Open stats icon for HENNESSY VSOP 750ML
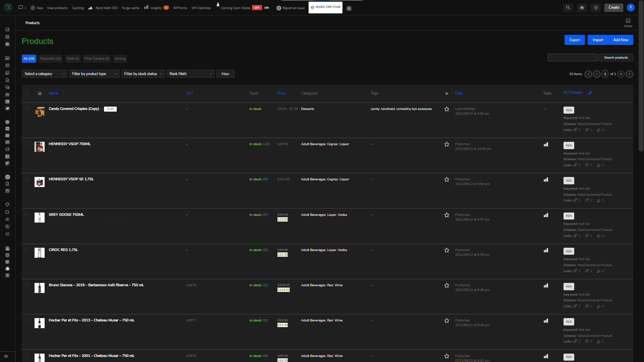The width and height of the screenshot is (644, 362). tap(546, 144)
